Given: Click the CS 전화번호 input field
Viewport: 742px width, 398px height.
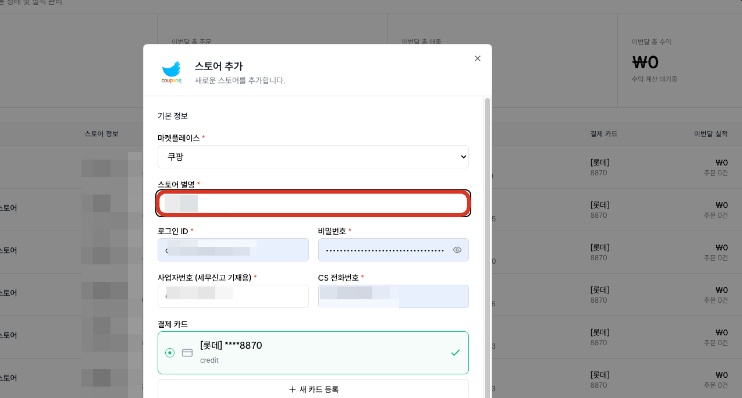Looking at the screenshot, I should (x=393, y=296).
